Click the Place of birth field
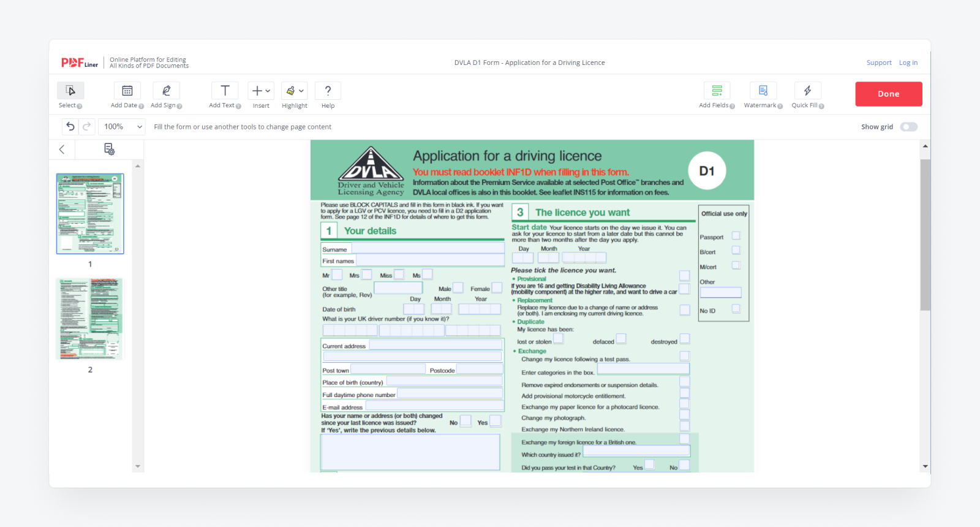 (445, 381)
